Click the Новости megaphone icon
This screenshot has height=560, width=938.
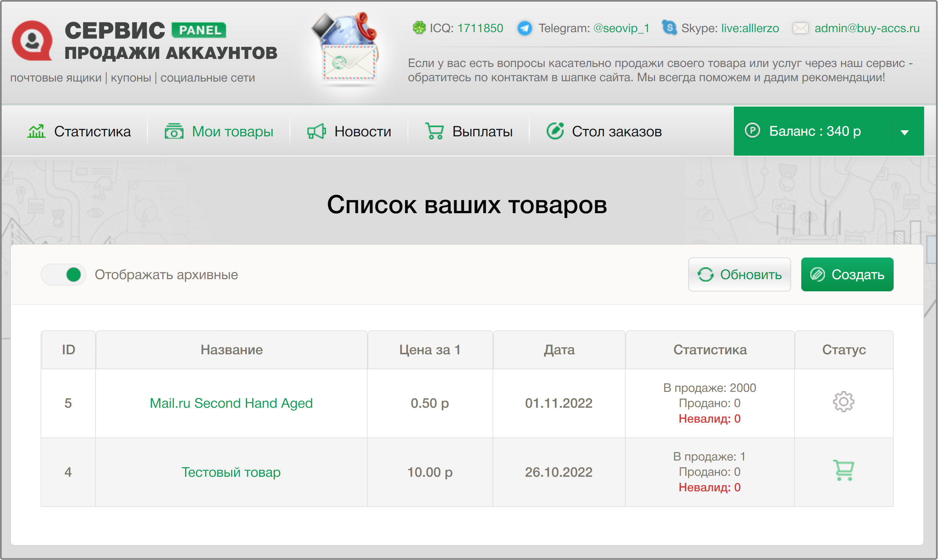tap(316, 131)
